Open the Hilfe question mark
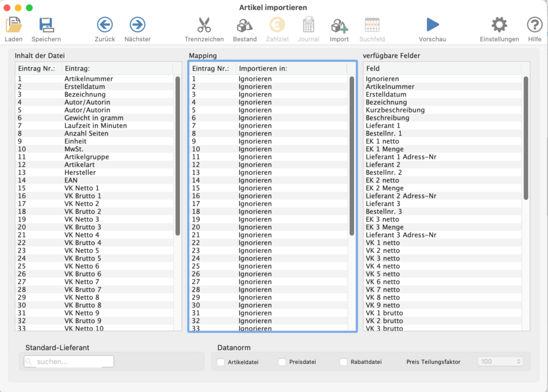Image resolution: width=548 pixels, height=392 pixels. click(x=535, y=25)
